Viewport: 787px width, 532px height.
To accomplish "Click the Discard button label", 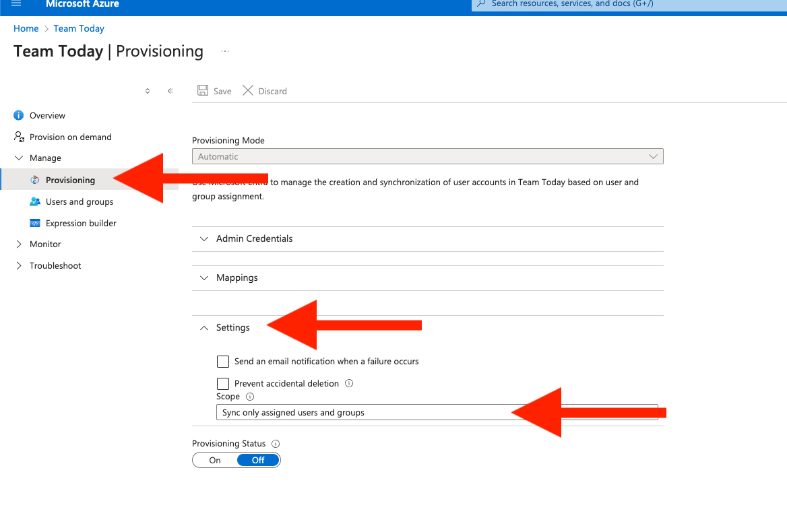I will tap(272, 92).
